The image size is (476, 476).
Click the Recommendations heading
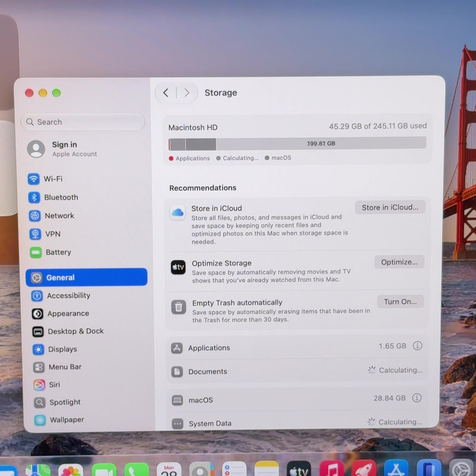(x=203, y=188)
